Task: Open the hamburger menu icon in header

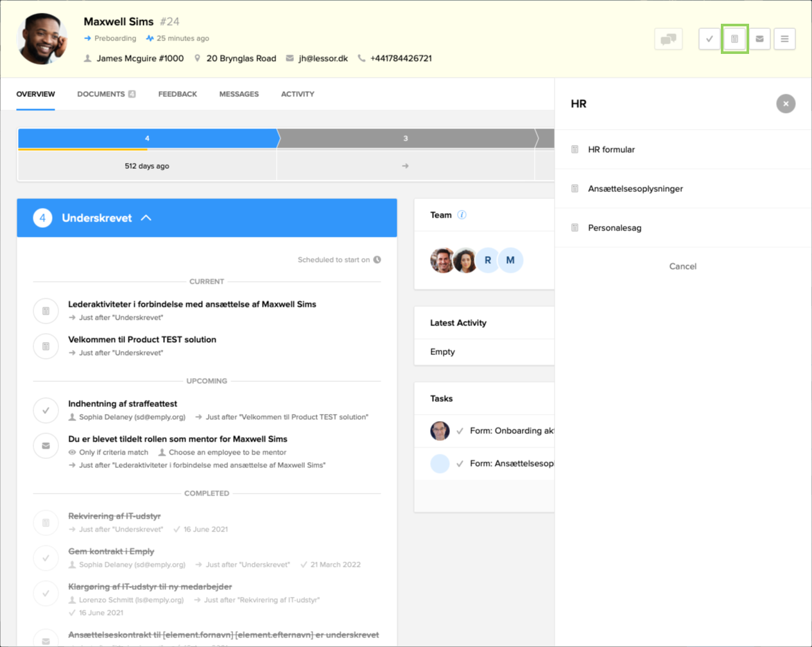Action: (x=784, y=39)
